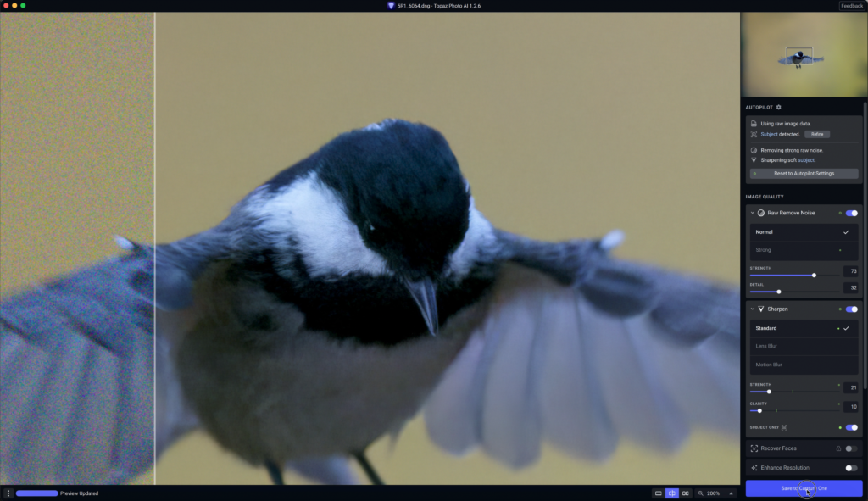This screenshot has width=868, height=501.
Task: Switch to side-by-side comparison view icon
Action: (686, 493)
